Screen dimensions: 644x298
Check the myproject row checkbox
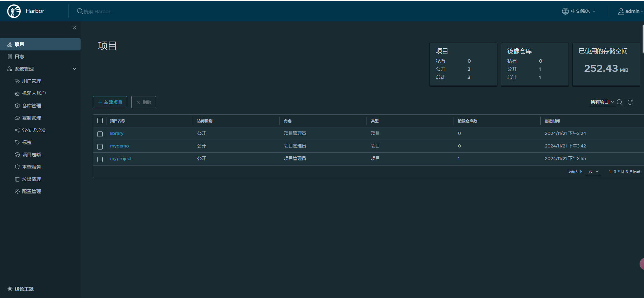(100, 159)
